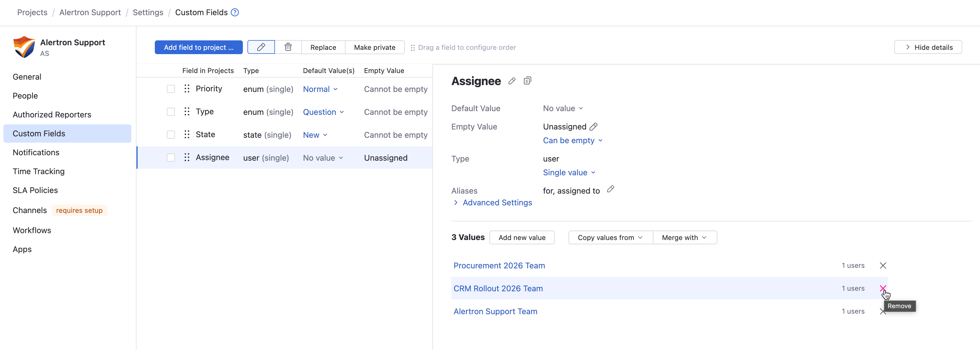Screen dimensions: 980x350
Task: Tick the Priority row checkbox
Action: [x=171, y=89]
